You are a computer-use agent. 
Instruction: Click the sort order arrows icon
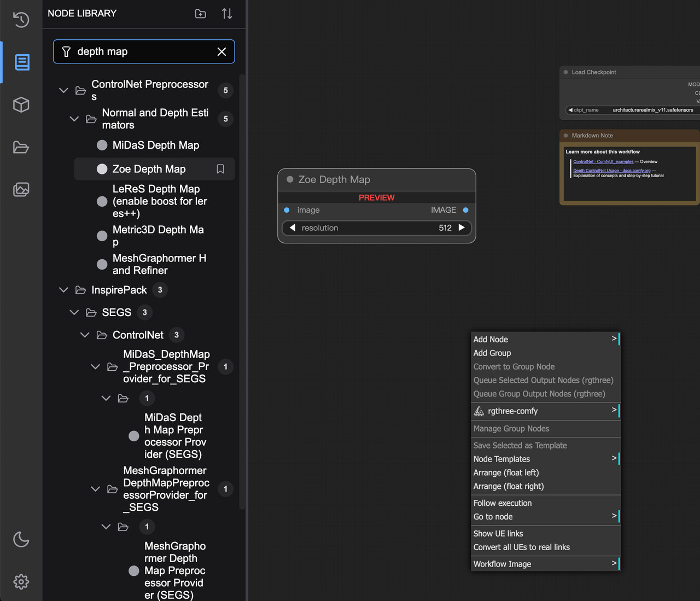click(x=227, y=14)
